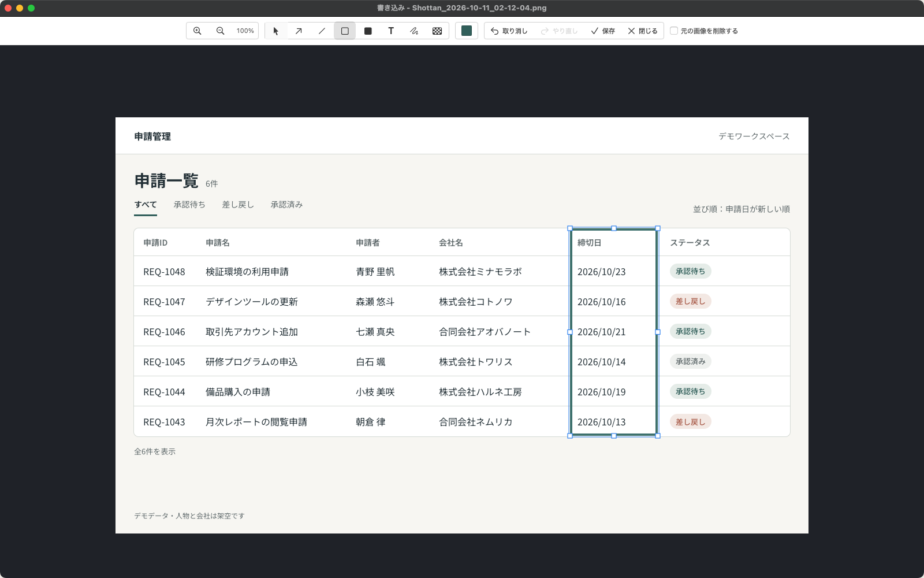924x578 pixels.
Task: Select the arrow drawing tool
Action: [299, 31]
